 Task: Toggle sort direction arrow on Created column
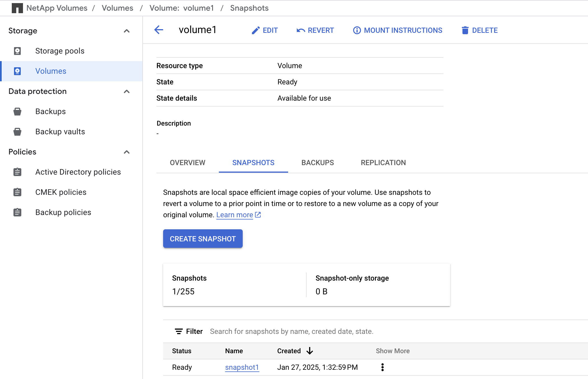tap(310, 351)
